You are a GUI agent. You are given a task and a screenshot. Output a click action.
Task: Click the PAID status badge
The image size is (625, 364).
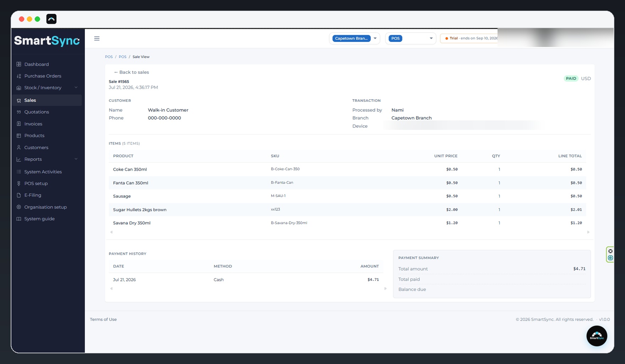(571, 78)
